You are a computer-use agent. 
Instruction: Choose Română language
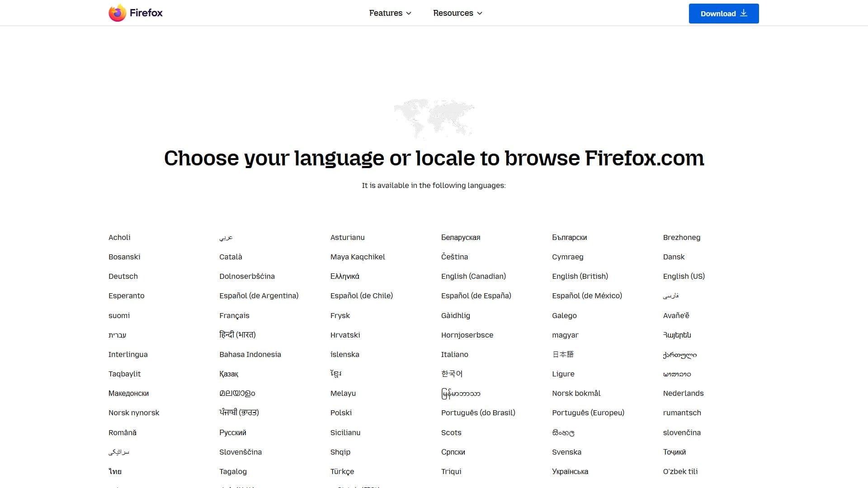pyautogui.click(x=122, y=432)
